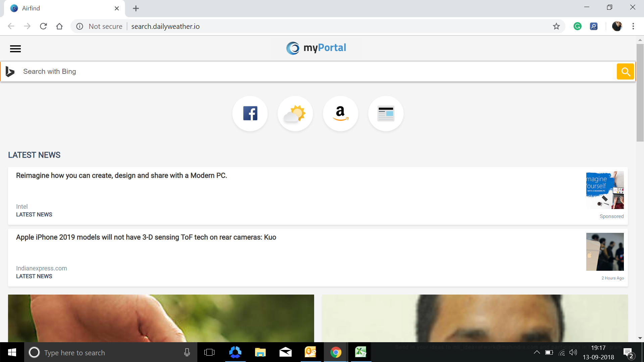The image size is (644, 362).
Task: Click the yellow search button
Action: [625, 71]
